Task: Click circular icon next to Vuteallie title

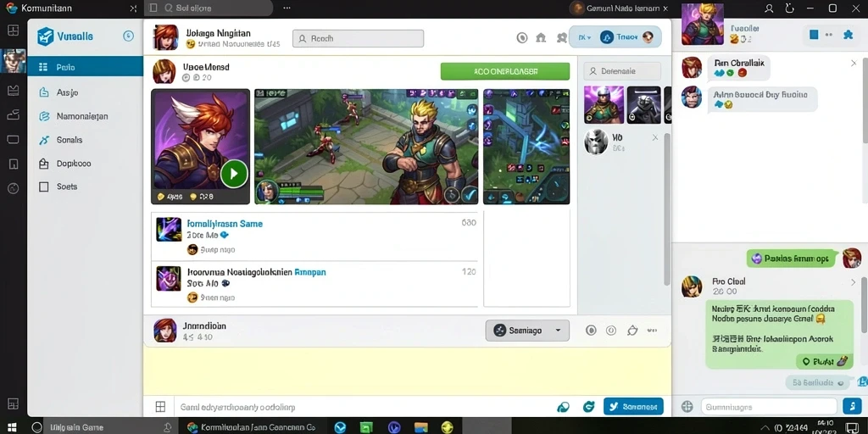Action: tap(128, 36)
